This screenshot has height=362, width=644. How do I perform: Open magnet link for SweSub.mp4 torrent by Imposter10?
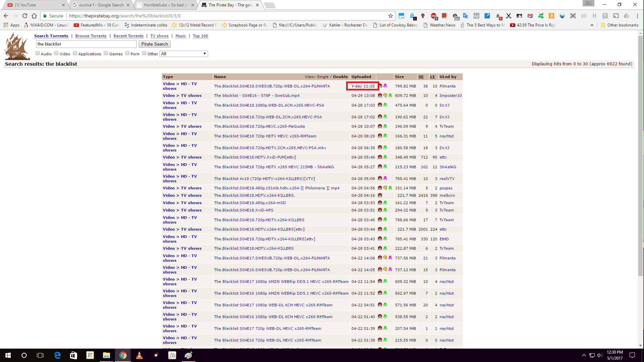tap(380, 96)
